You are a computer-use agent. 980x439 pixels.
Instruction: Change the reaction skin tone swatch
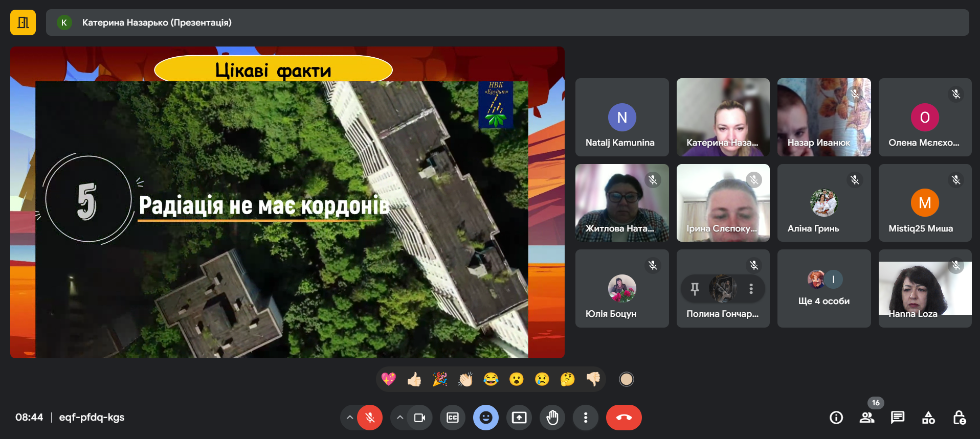[x=626, y=379]
